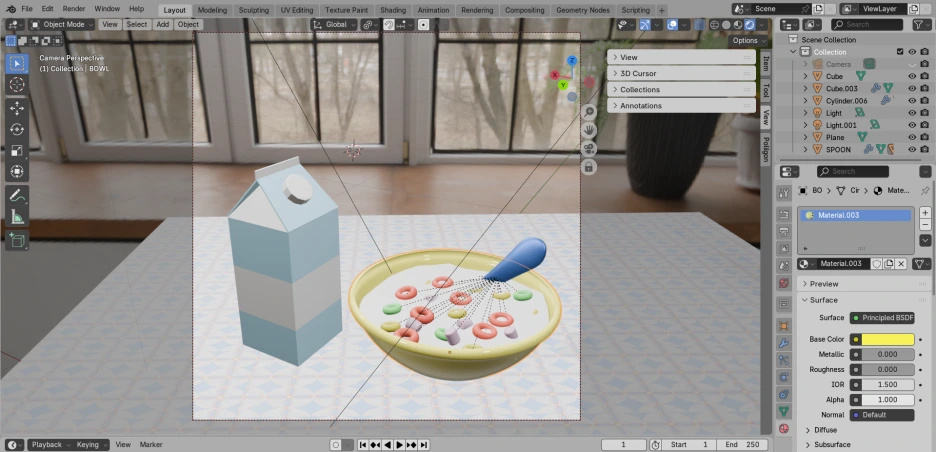The width and height of the screenshot is (936, 452).
Task: Switch to material preview shading
Action: 738,24
